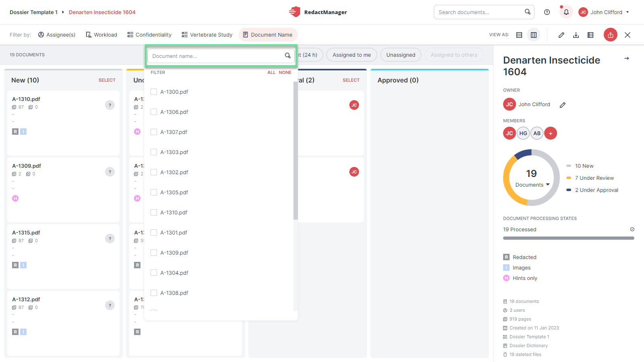
Task: Open the Assignee(s) filter dropdown
Action: click(57, 35)
